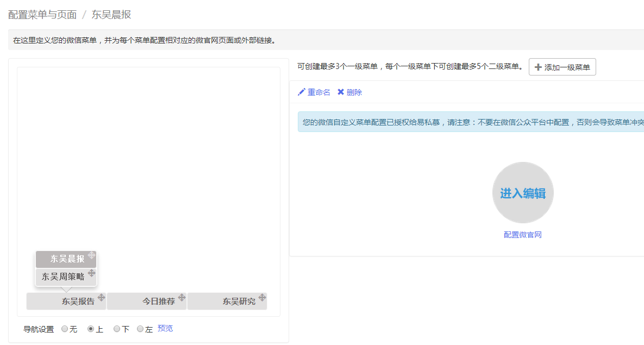Screen dimensions: 644x345
Task: Select the 东吴研究 first-level menu
Action: click(227, 301)
